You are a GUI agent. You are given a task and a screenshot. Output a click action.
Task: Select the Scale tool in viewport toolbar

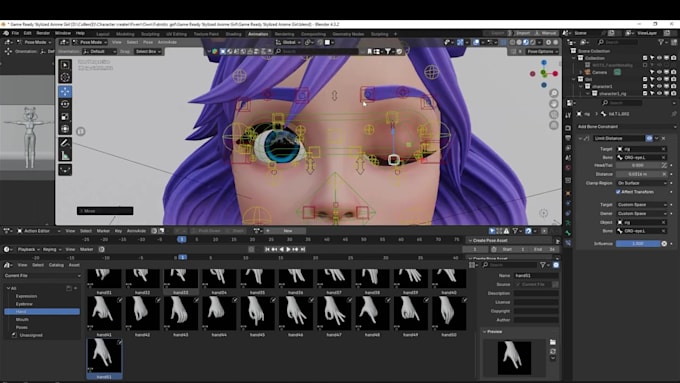tap(65, 116)
